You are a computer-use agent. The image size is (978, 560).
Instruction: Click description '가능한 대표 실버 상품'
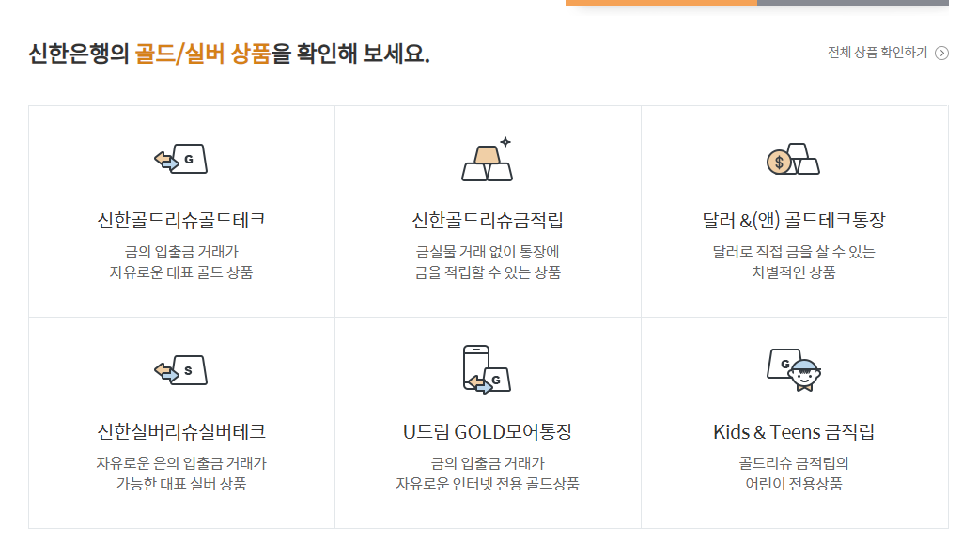(x=181, y=484)
